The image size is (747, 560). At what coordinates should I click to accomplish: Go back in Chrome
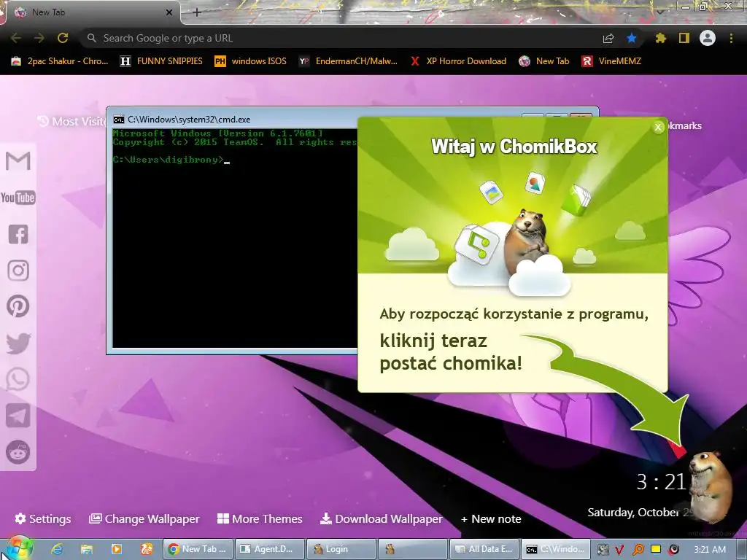(16, 38)
